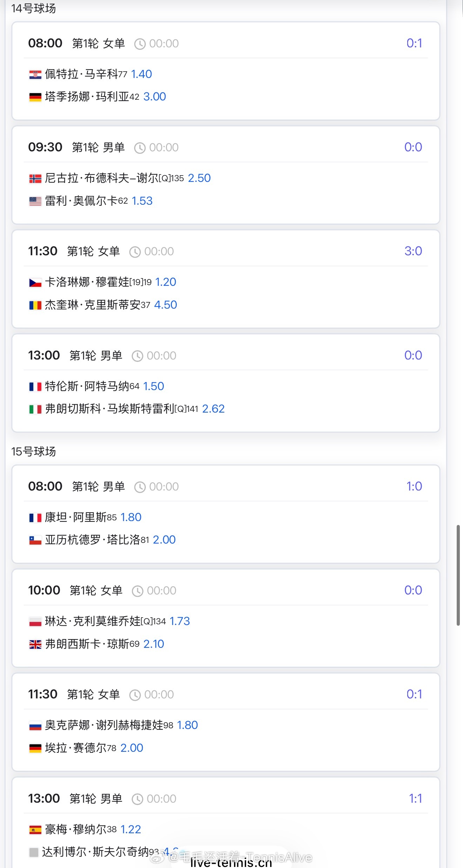This screenshot has height=868, width=463.
Task: Open player 特伦斯·阿特马纳
Action: (x=87, y=386)
